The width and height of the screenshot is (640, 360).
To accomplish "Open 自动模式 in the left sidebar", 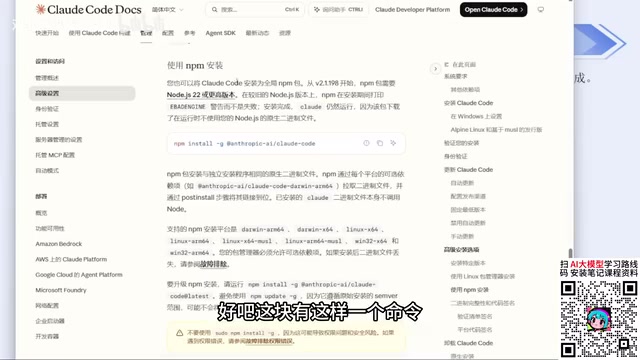I will [x=47, y=171].
